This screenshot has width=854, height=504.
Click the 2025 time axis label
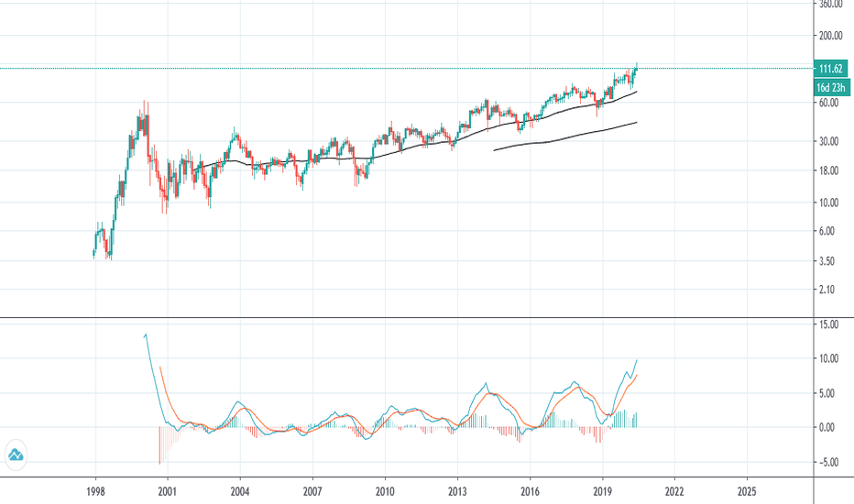[747, 492]
